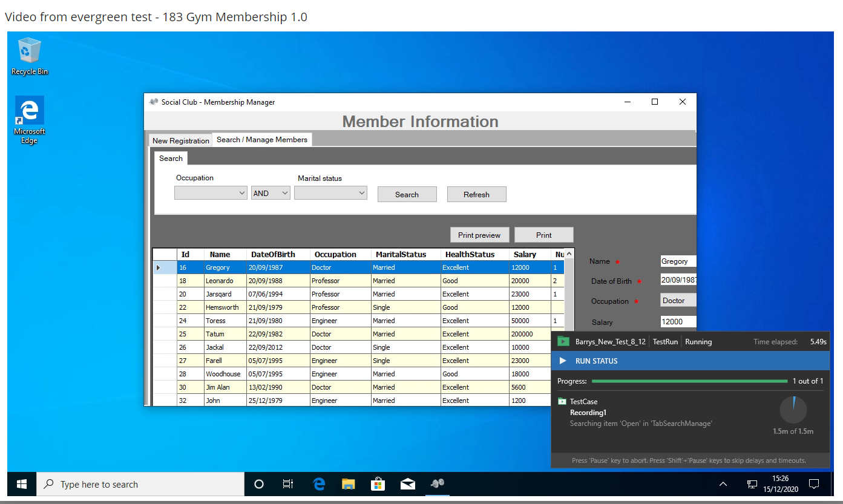This screenshot has height=504, width=843.
Task: Select the Hemsworth name cell
Action: coord(225,307)
